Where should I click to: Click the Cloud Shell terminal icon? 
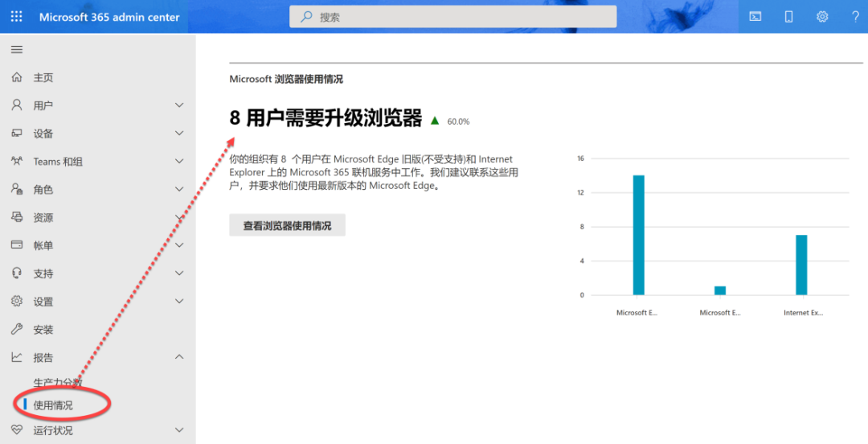click(755, 17)
